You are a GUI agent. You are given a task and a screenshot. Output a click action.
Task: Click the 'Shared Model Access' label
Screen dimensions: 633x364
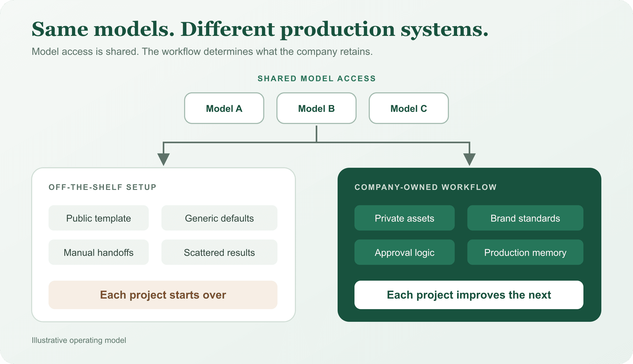[x=316, y=79]
